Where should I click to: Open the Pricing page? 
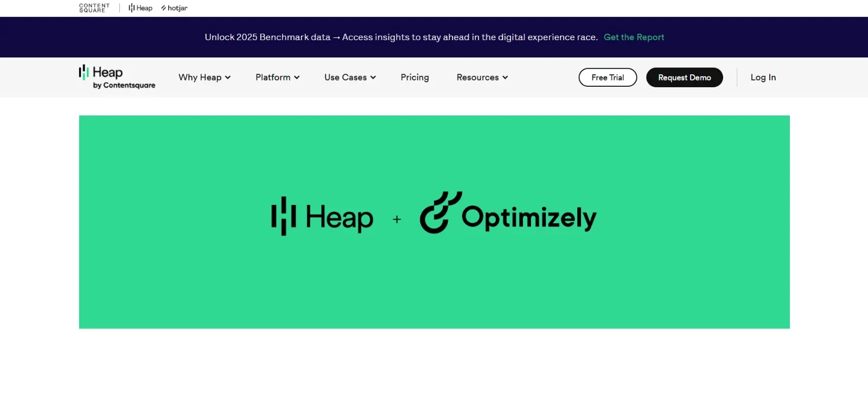[414, 77]
